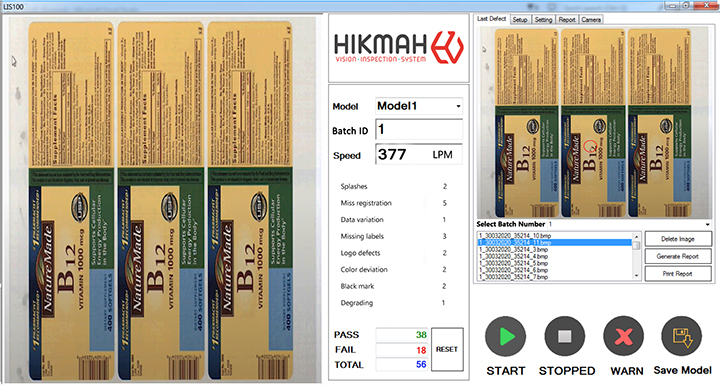
Task: Click the last defect preview image
Action: (x=592, y=122)
